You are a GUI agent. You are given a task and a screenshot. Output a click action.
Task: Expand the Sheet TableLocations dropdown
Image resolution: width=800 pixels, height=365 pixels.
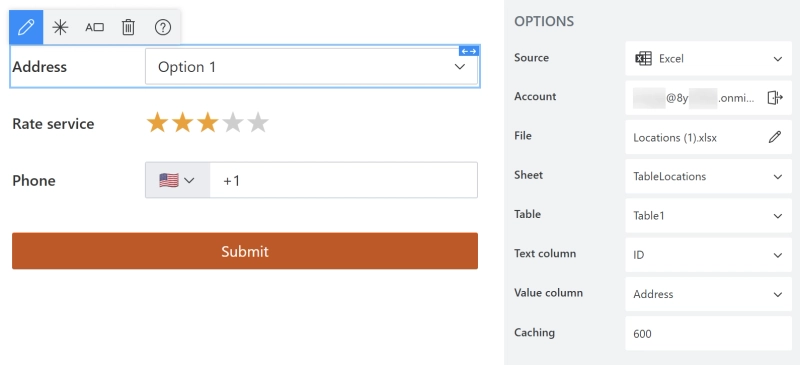click(709, 176)
